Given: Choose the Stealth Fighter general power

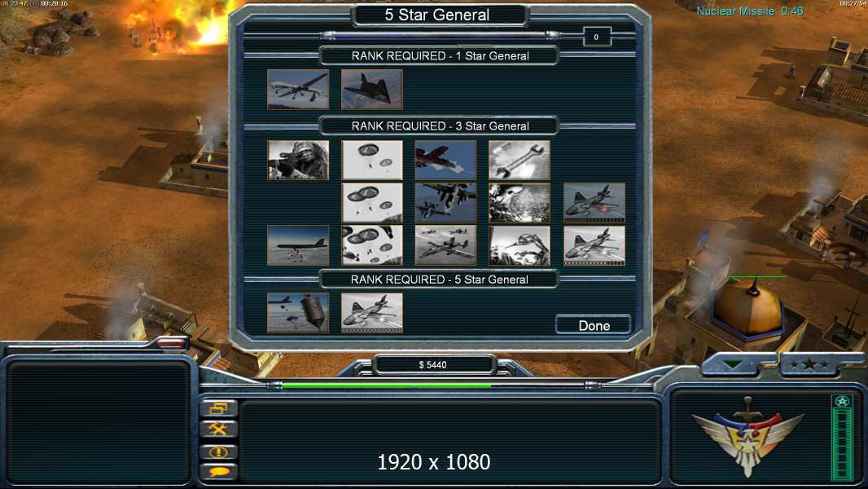Looking at the screenshot, I should point(372,89).
